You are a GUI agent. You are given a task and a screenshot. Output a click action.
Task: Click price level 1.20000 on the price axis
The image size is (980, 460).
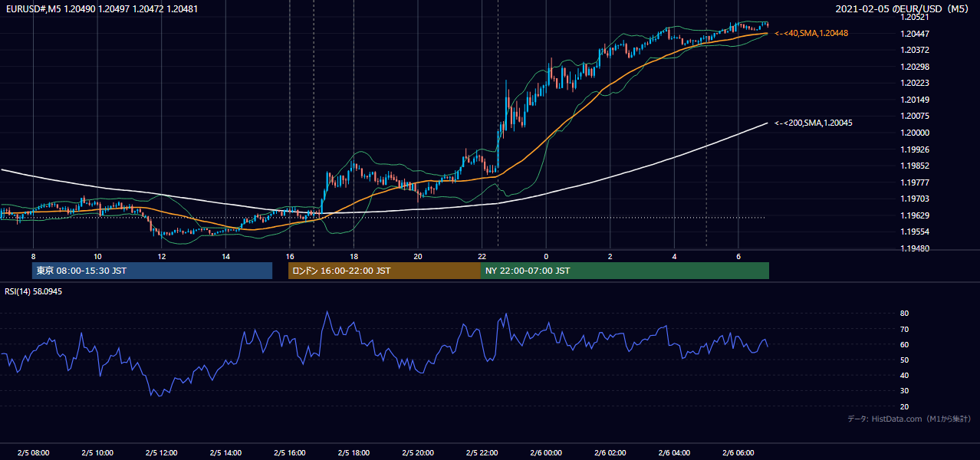click(x=915, y=133)
